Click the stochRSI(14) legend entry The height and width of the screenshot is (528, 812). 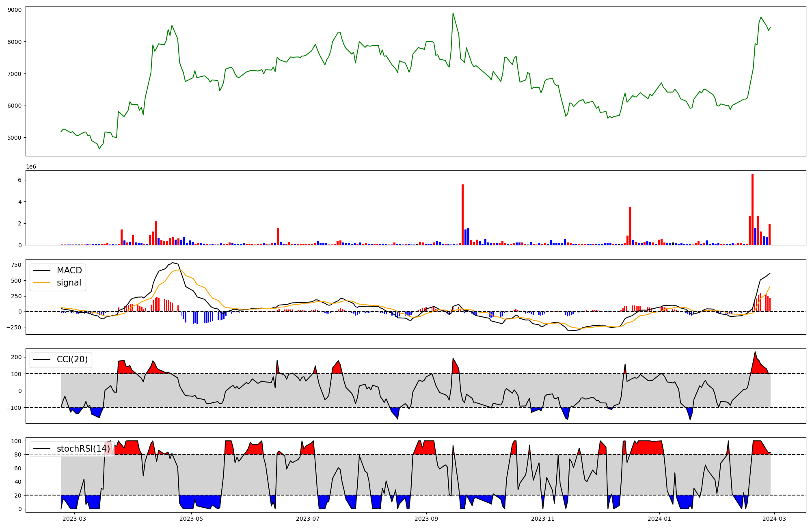[83, 449]
